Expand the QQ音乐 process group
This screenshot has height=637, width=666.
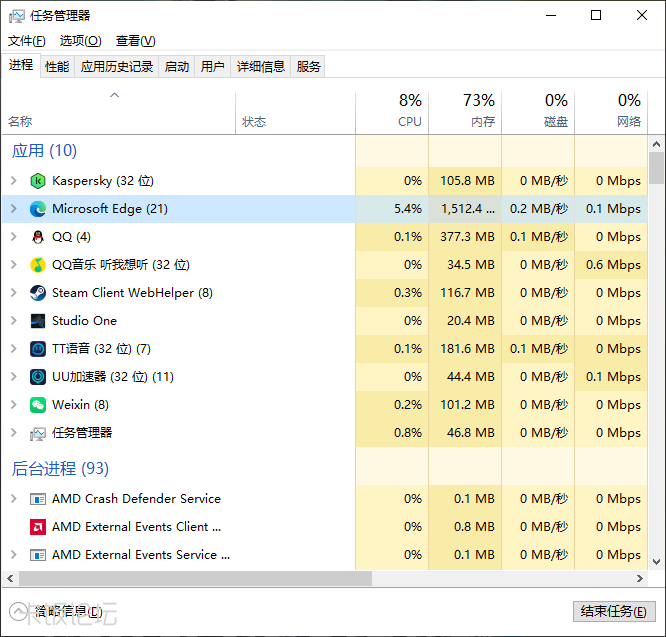(14, 265)
